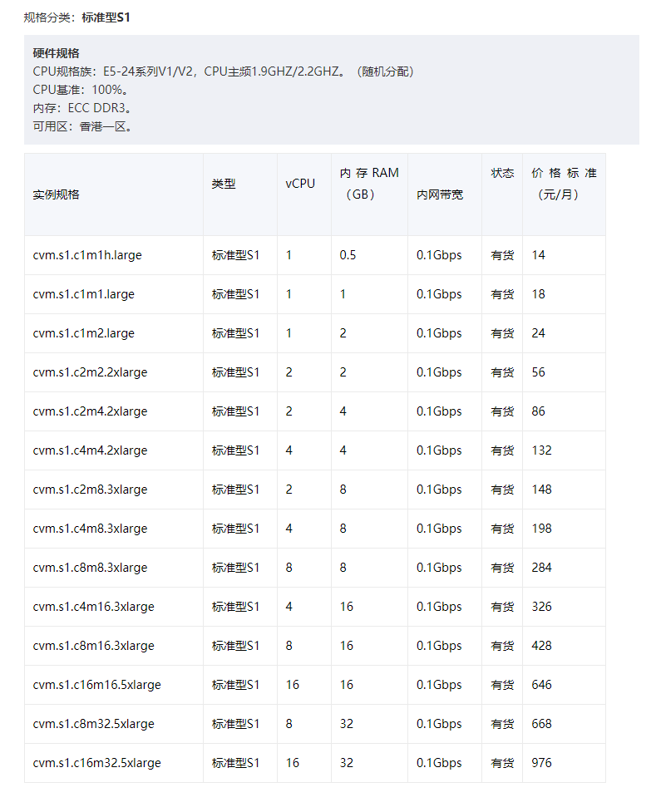661x812 pixels.
Task: Click RAM 32 in c8m32.5xlarge row
Action: tap(347, 725)
